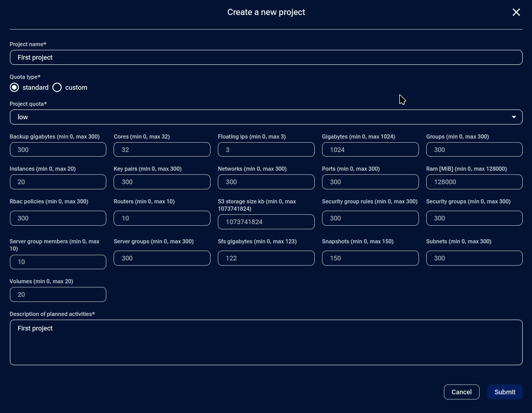Viewport: 532px width, 413px height.
Task: Click the 'Routers (min 0, max 10)' label
Action: coord(144,201)
